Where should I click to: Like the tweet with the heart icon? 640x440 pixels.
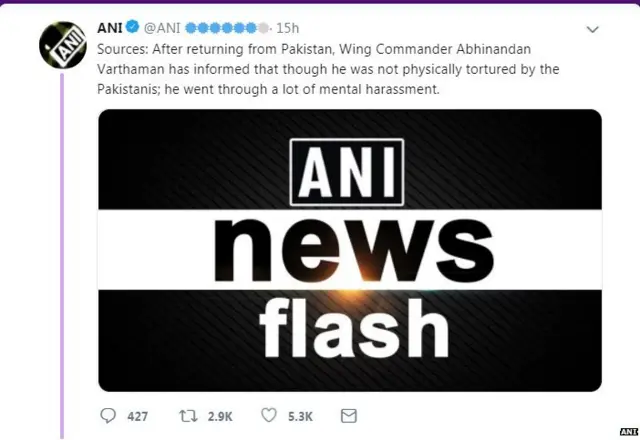pyautogui.click(x=269, y=415)
